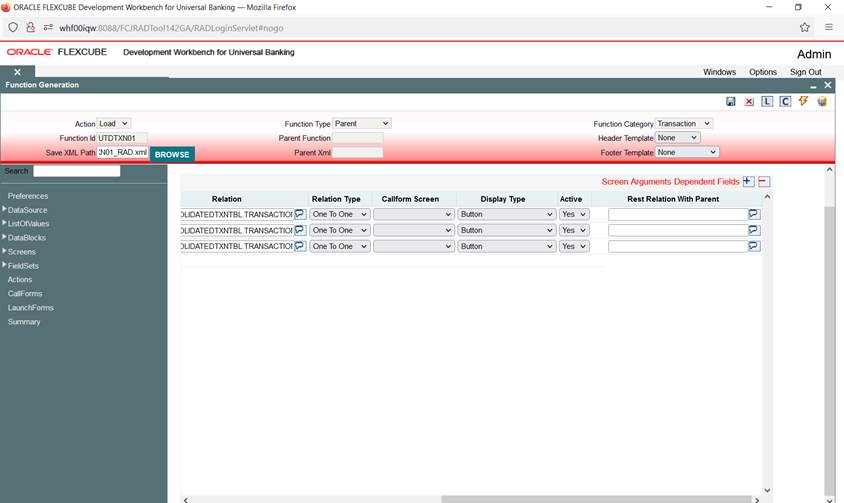
Task: Click the red X cancel toolbar icon
Action: [x=749, y=101]
